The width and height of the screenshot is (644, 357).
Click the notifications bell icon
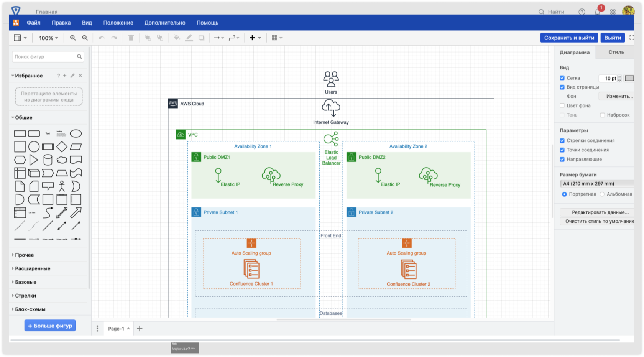pos(597,12)
